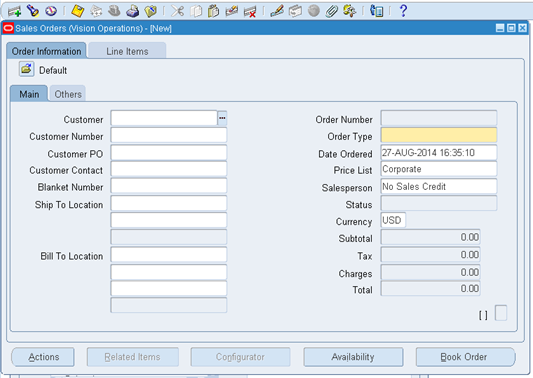Click the Ship To Location field
Image resolution: width=533 pixels, height=378 pixels.
[169, 203]
